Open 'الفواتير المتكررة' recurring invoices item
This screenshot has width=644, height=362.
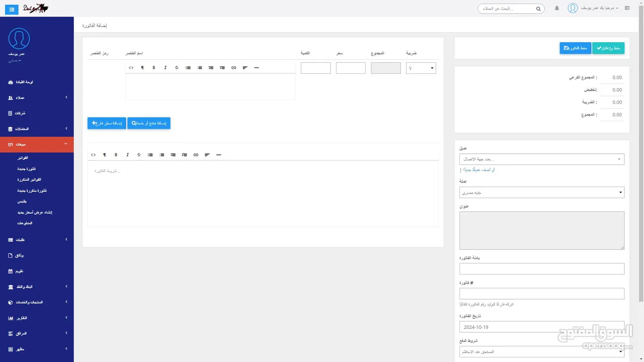pyautogui.click(x=29, y=179)
